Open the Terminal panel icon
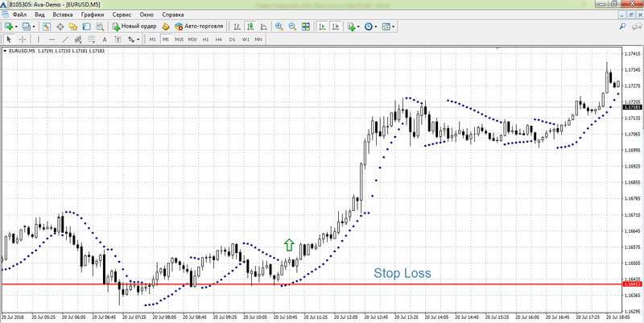The width and height of the screenshot is (644, 323). coord(86,27)
